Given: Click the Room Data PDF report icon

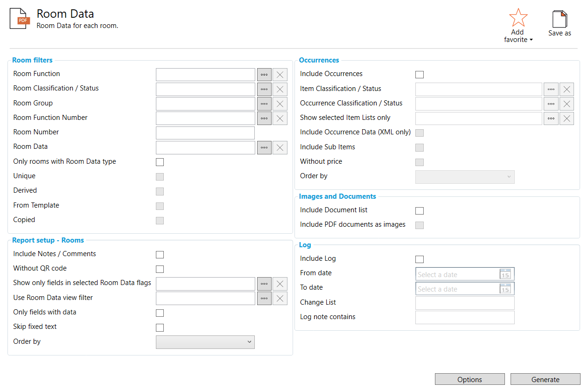Looking at the screenshot, I should [x=19, y=18].
